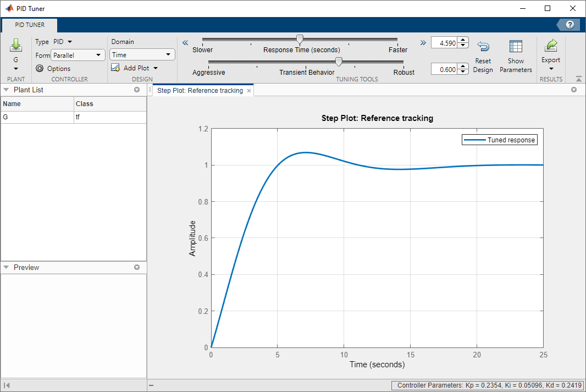Screen dimensions: 586x392
Task: Click the Add Plot chart icon
Action: click(115, 68)
